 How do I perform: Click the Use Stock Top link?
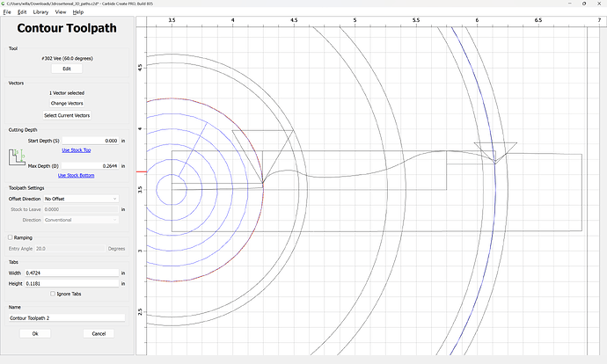pos(76,150)
